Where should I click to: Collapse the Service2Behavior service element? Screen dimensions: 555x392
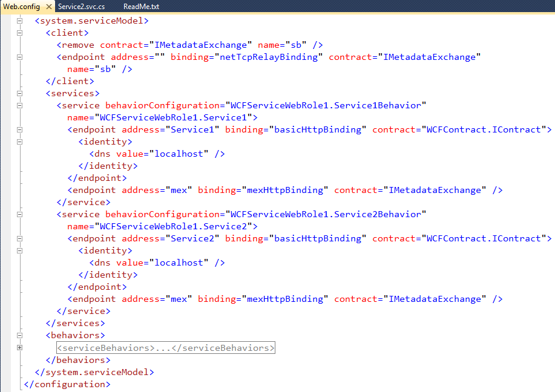point(20,214)
